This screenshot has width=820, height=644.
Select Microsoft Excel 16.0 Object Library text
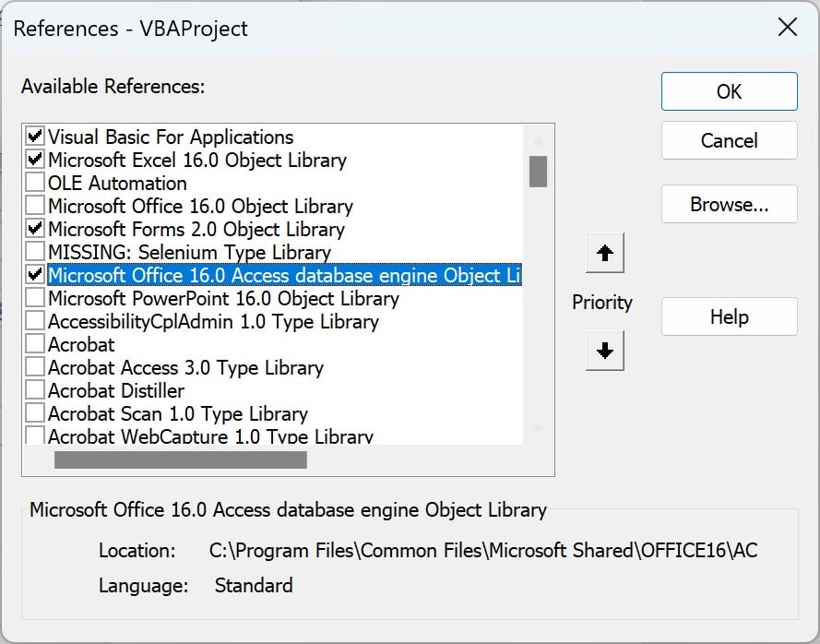(197, 161)
